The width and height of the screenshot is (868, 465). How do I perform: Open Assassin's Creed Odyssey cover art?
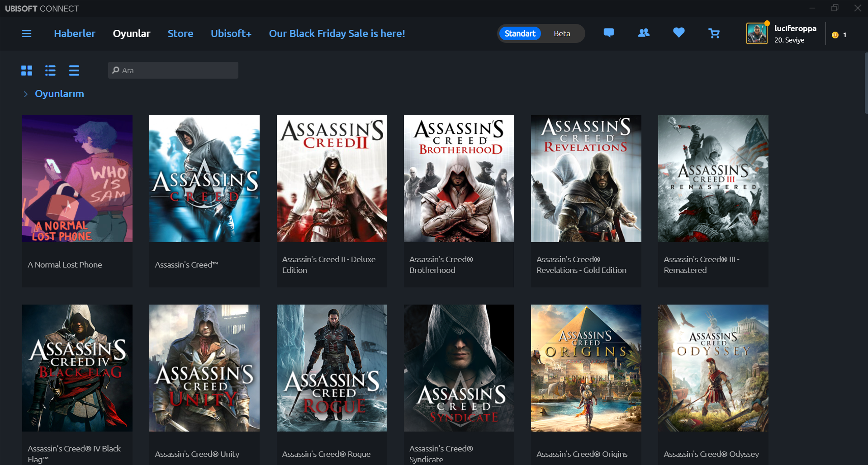[x=713, y=368]
